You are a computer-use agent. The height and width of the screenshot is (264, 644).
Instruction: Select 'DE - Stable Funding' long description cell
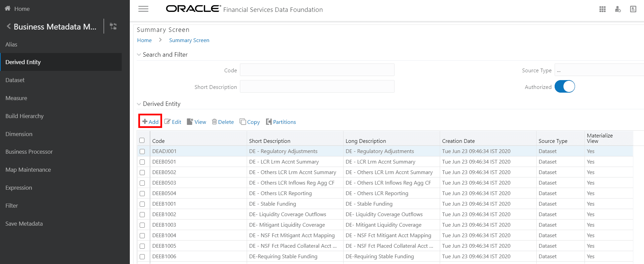391,204
